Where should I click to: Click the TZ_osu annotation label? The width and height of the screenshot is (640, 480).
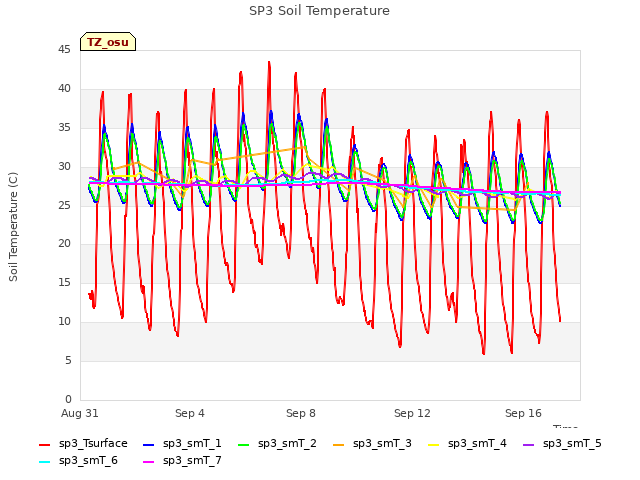tap(108, 42)
